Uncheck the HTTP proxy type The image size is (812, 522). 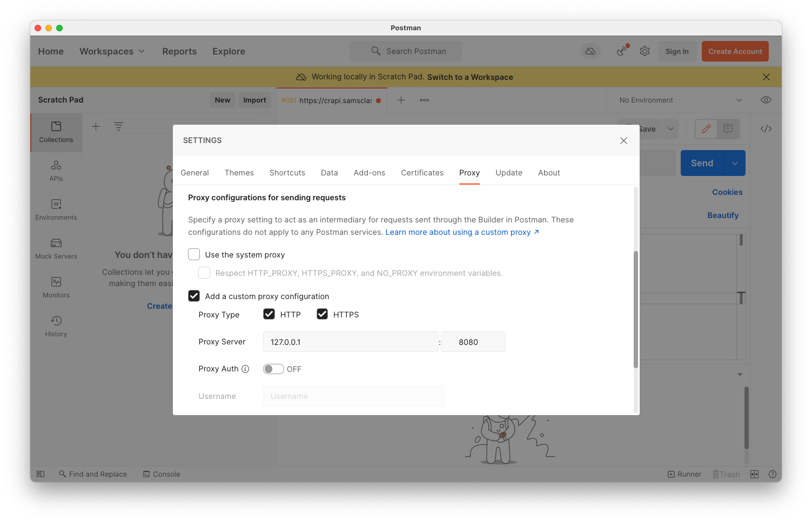tap(269, 314)
